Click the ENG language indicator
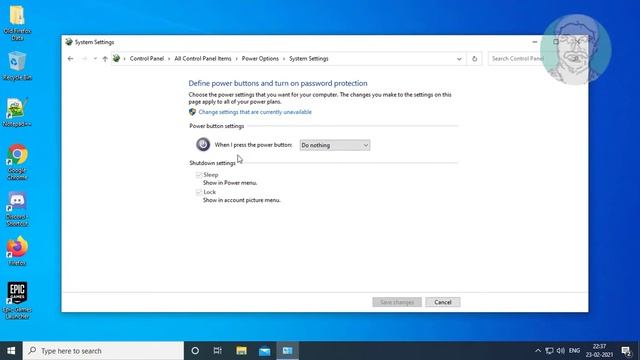Screen dimensions: 640x360 pos(574,351)
